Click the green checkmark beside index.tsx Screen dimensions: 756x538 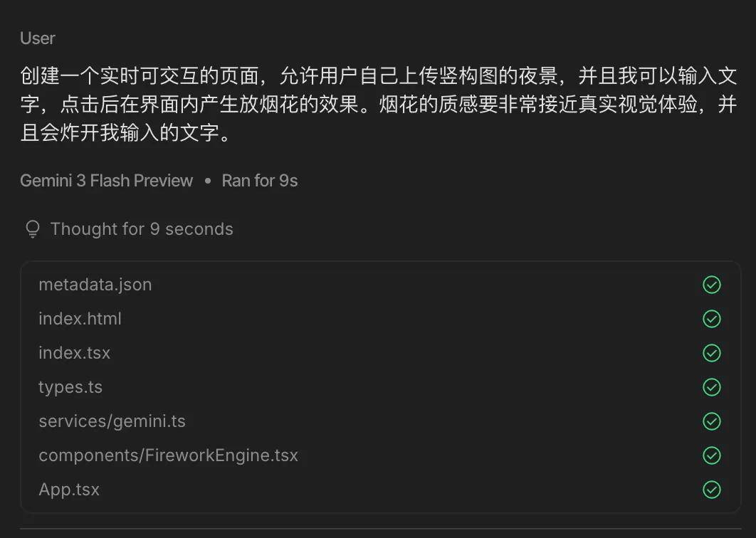(712, 354)
